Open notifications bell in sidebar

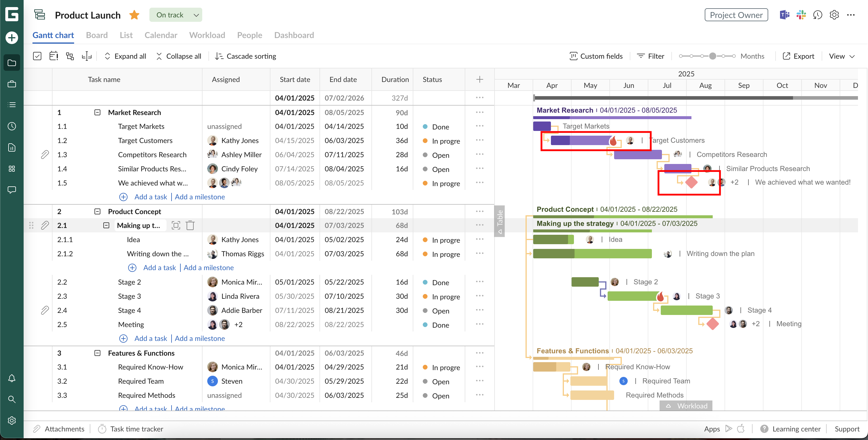coord(12,378)
